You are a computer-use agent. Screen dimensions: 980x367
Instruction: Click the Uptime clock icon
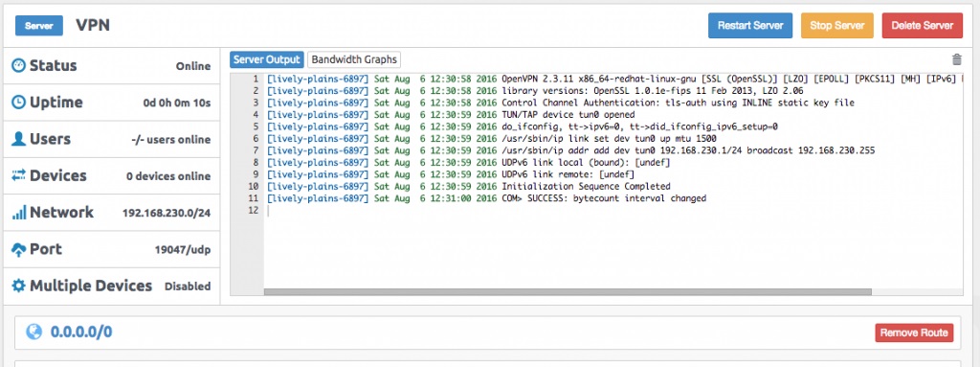point(19,103)
